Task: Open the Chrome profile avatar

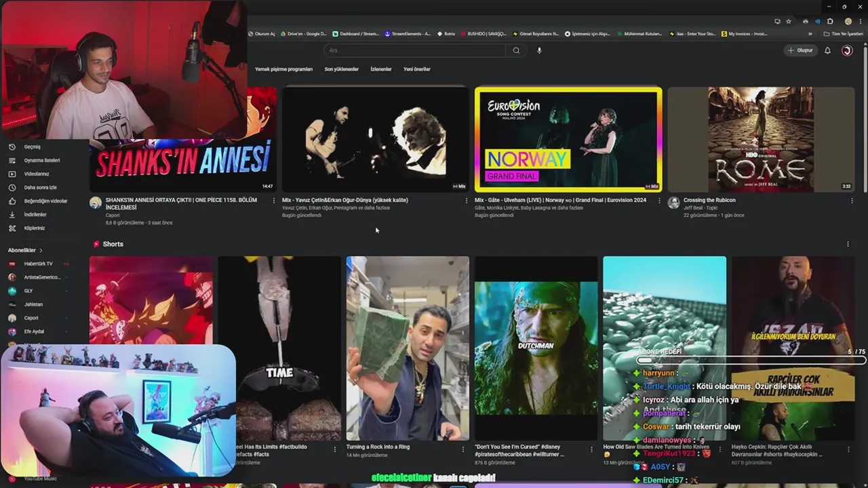Action: (x=848, y=21)
